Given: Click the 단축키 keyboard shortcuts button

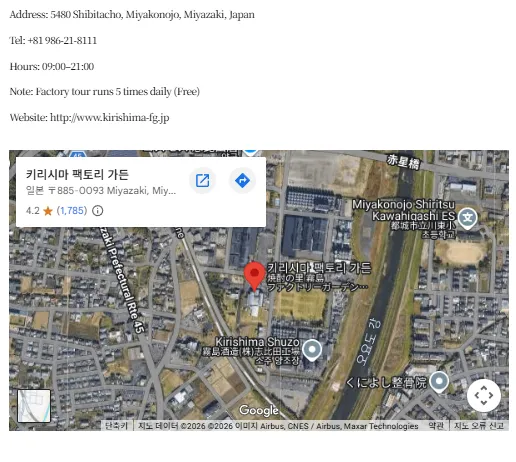Looking at the screenshot, I should click(117, 426).
